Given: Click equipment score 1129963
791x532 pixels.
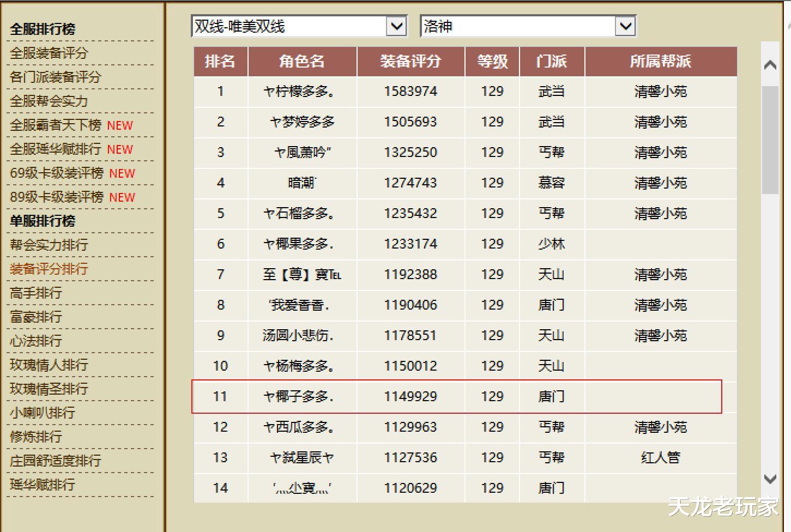Looking at the screenshot, I should coord(410,427).
